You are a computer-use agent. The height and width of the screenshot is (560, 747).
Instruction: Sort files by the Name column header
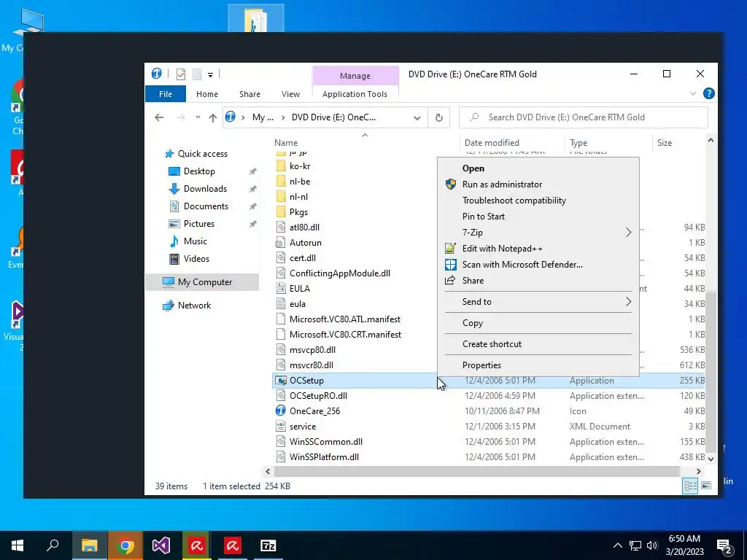click(x=286, y=142)
